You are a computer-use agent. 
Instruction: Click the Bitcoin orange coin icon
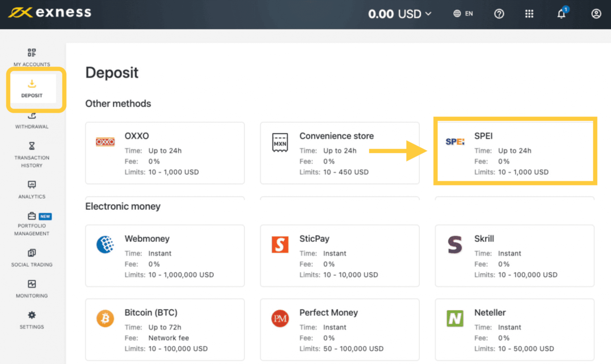click(105, 319)
